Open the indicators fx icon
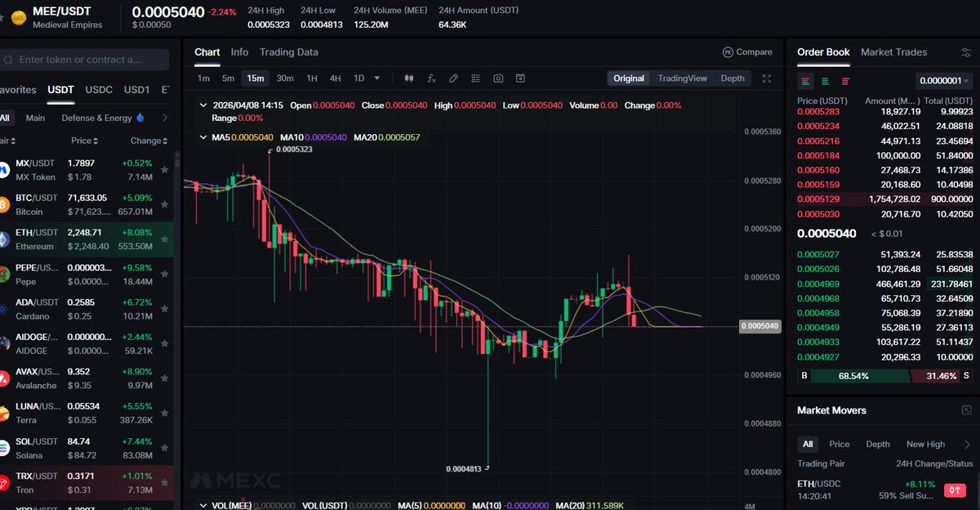The height and width of the screenshot is (510, 980). [431, 78]
